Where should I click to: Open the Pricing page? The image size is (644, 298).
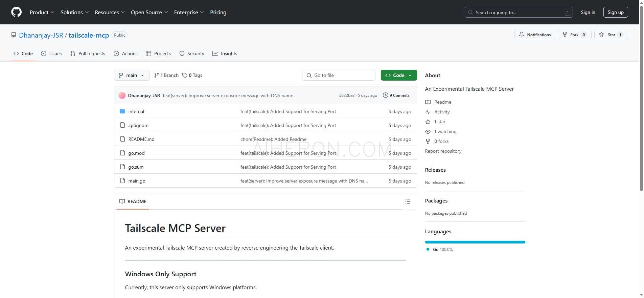click(x=218, y=12)
